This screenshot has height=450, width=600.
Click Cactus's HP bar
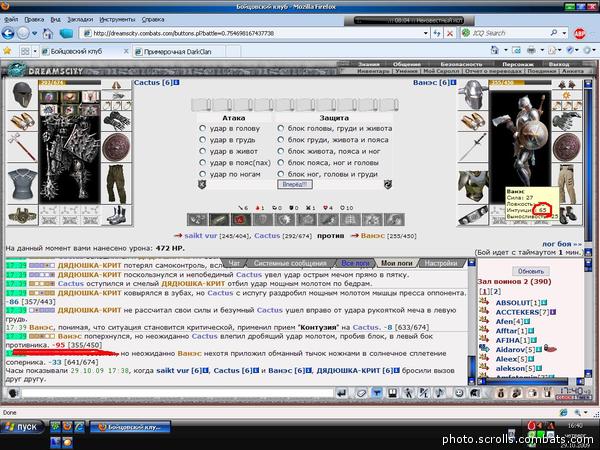[70, 82]
